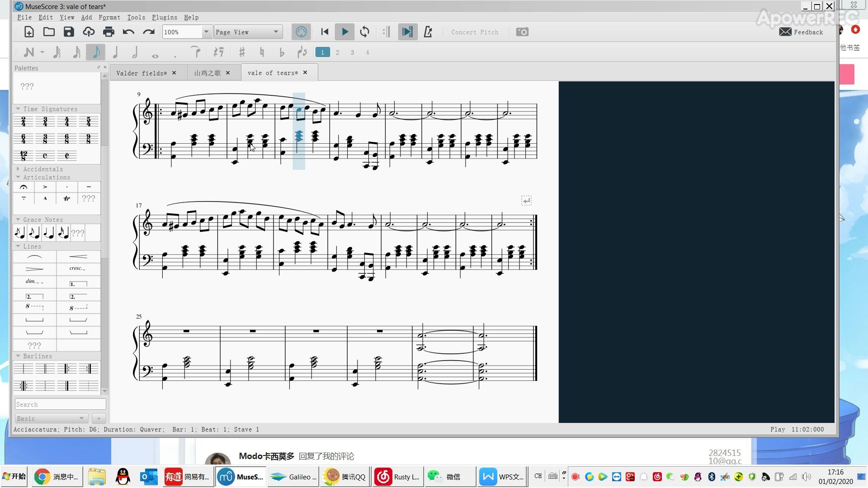The image size is (868, 488).
Task: Add tie to note
Action: click(x=195, y=52)
